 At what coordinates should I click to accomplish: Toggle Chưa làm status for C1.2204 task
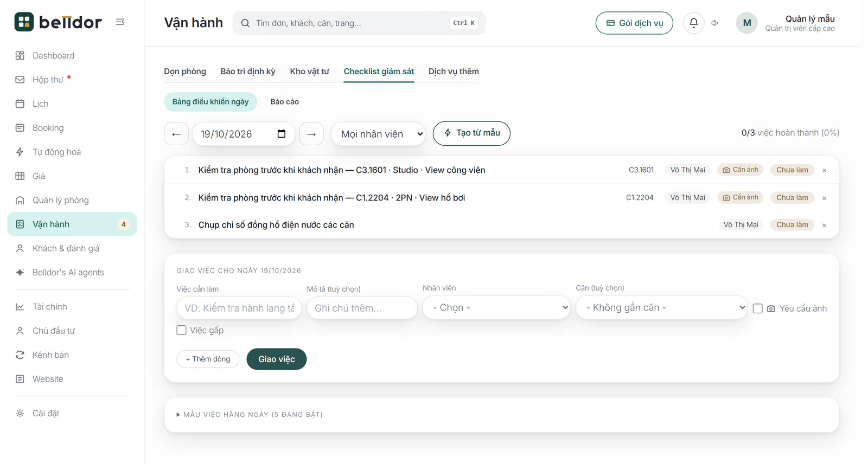pos(792,197)
